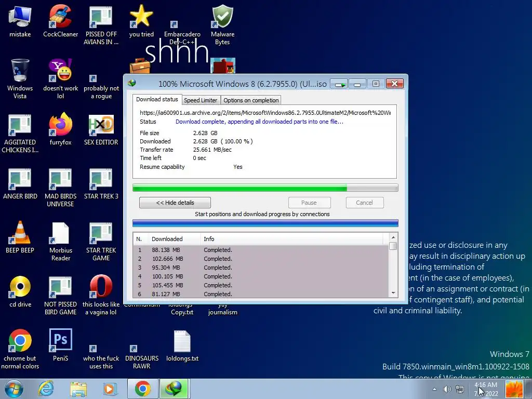
Task: Open Windows Media Player in taskbar
Action: coord(110,389)
